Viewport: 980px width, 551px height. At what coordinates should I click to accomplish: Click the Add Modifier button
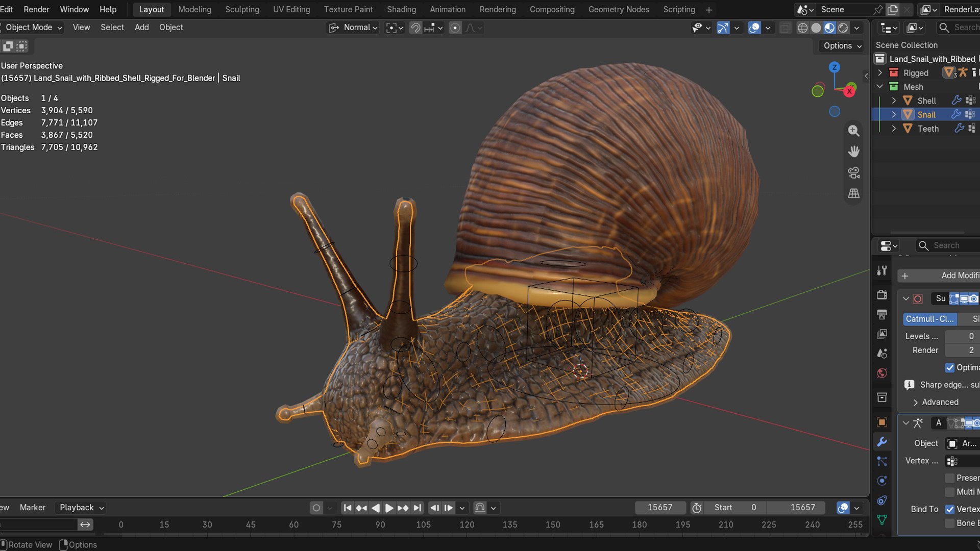(939, 275)
